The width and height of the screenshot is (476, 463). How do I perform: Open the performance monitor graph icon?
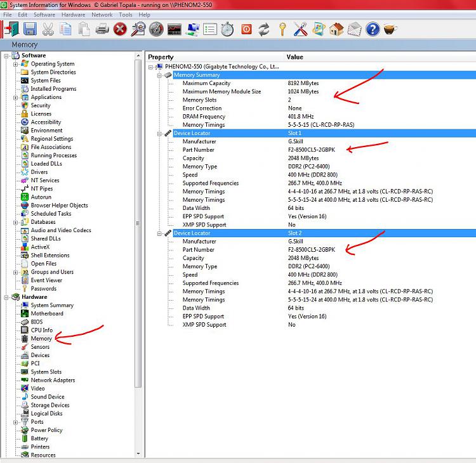pos(175,29)
